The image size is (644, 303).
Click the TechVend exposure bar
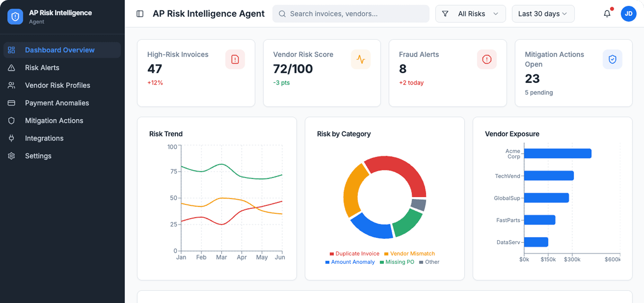[x=549, y=176]
